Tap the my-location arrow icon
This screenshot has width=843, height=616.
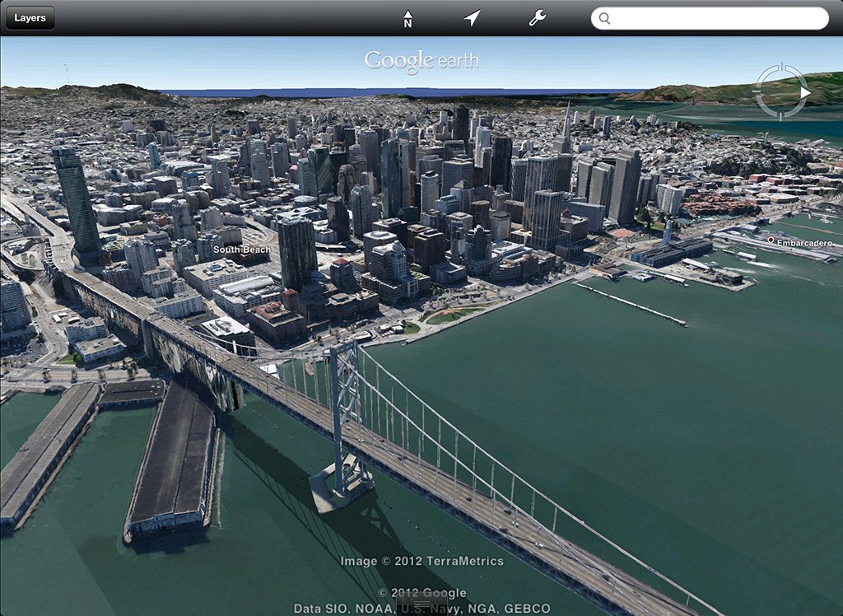pyautogui.click(x=472, y=18)
